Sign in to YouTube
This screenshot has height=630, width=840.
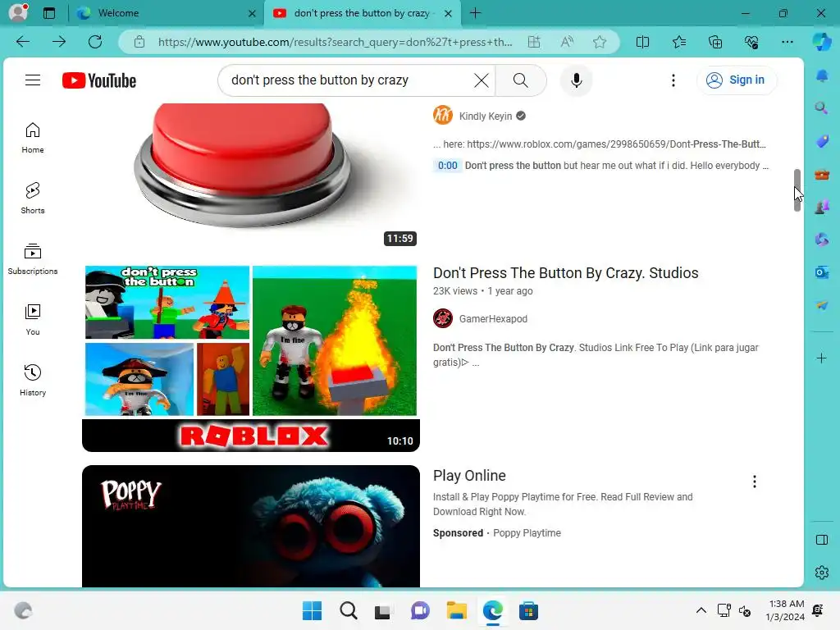[736, 80]
